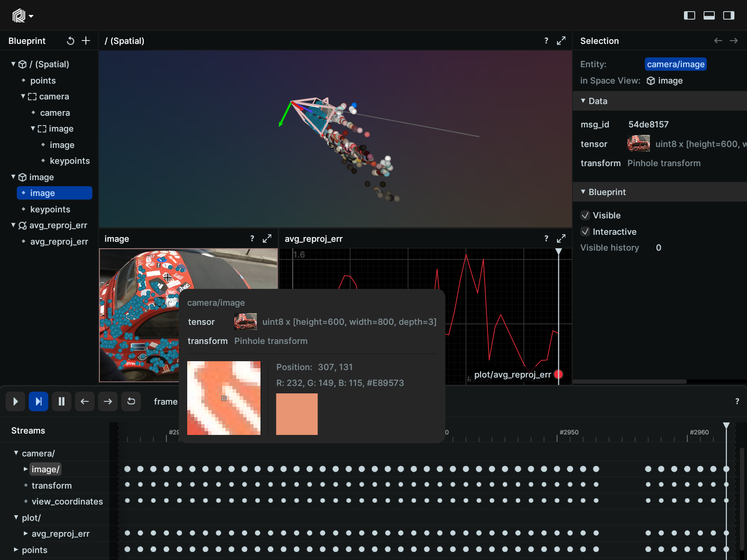747x560 pixels.
Task: Click the Selection panel horizontal scrollbar
Action: click(x=630, y=381)
